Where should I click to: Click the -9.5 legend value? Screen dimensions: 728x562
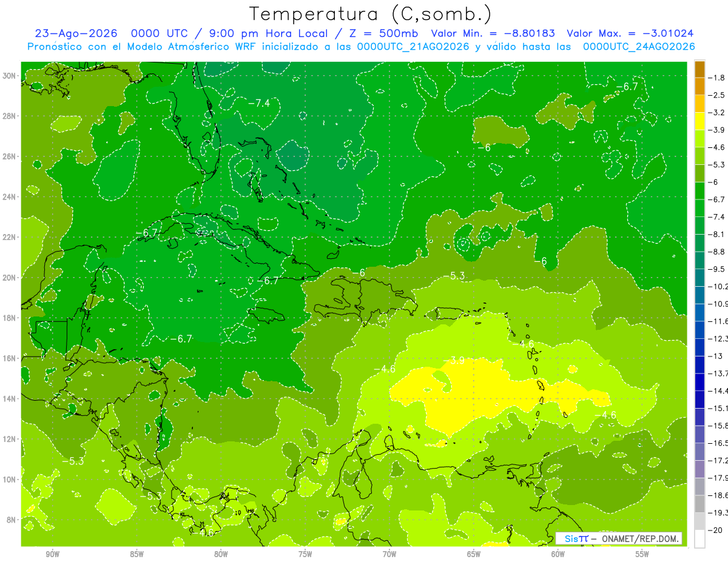click(x=717, y=269)
